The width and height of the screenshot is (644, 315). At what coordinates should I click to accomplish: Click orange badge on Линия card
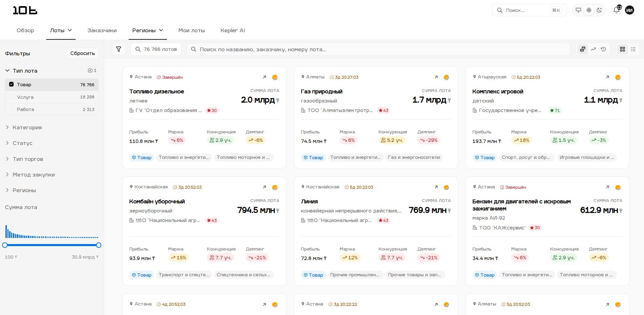point(447,187)
